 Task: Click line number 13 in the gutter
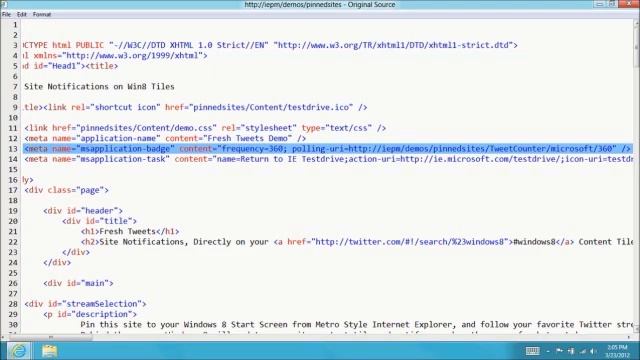(13, 149)
